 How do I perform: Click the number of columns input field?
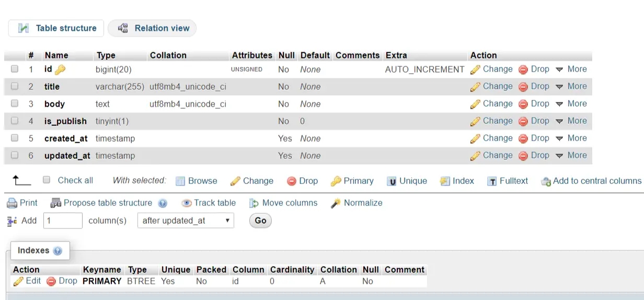pos(63,221)
